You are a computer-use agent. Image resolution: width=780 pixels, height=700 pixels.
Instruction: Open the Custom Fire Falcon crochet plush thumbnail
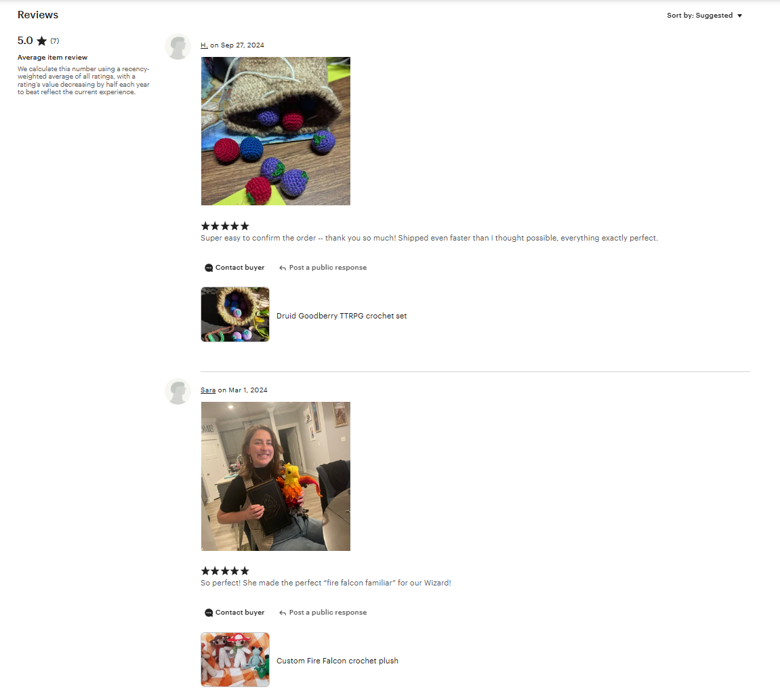234,660
